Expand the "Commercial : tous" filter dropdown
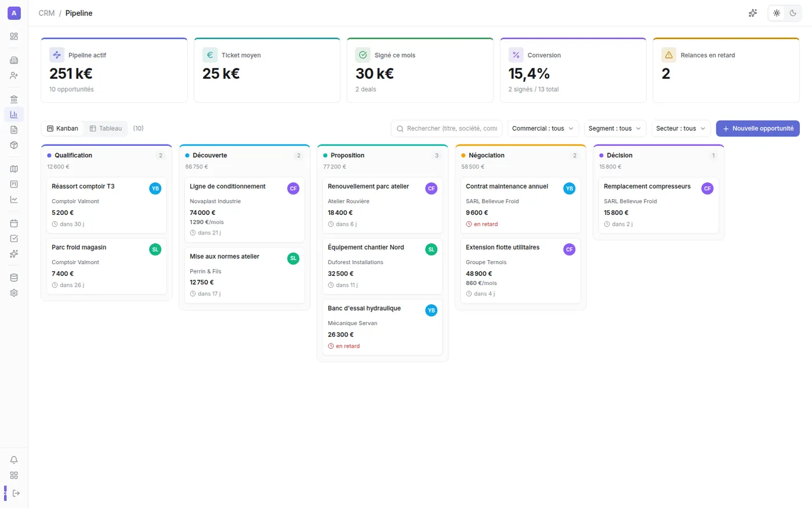The height and width of the screenshot is (508, 812). [x=543, y=128]
